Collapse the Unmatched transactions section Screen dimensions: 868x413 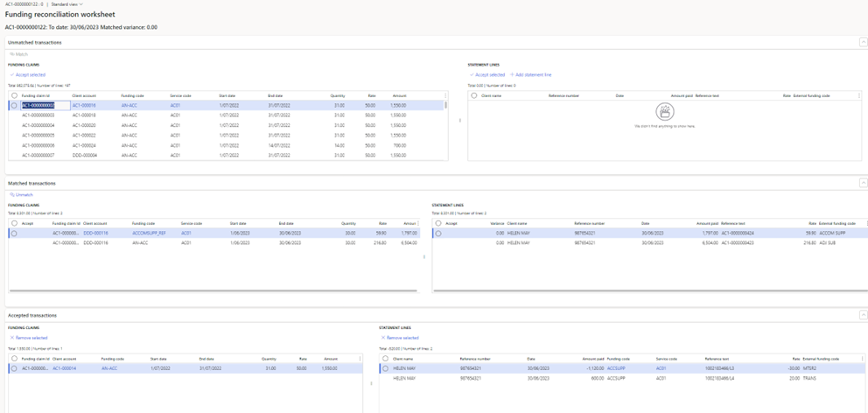(863, 42)
